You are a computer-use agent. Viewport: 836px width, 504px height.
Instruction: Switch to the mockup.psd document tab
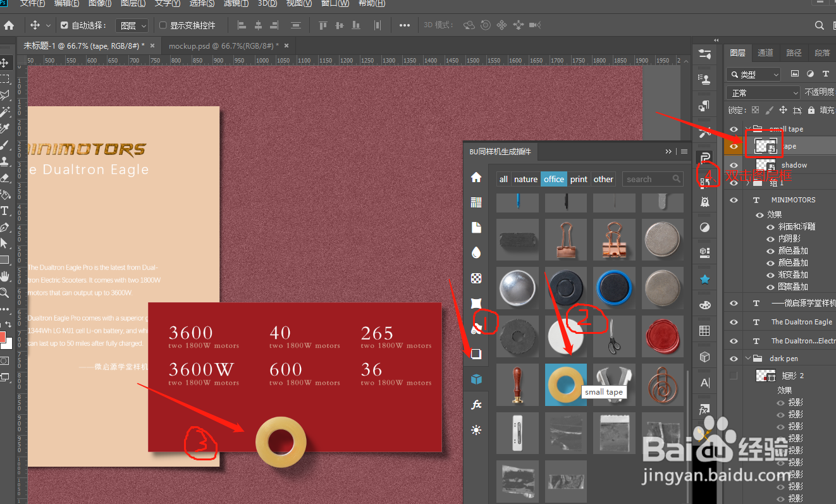coord(223,46)
